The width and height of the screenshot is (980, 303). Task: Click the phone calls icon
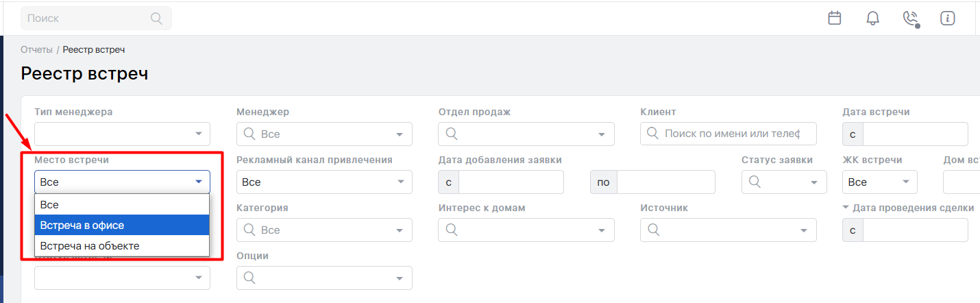point(910,19)
